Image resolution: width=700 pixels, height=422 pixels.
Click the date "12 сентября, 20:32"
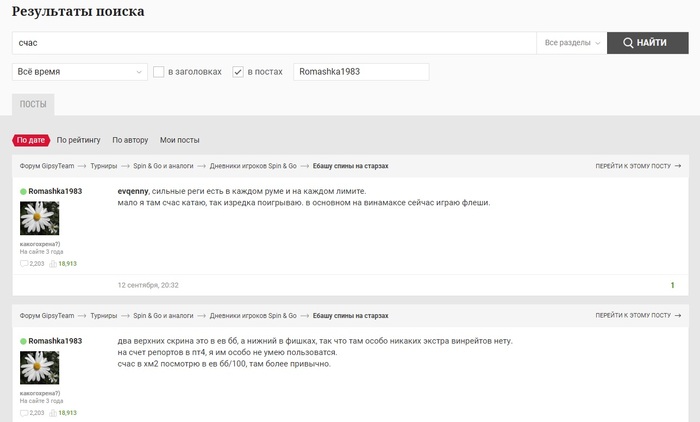point(148,285)
